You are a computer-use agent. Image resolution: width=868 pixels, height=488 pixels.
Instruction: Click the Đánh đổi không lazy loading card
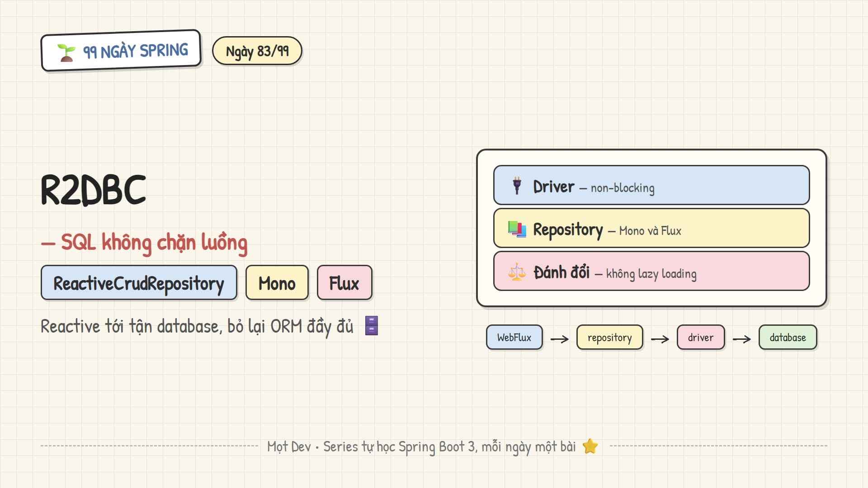click(x=651, y=271)
